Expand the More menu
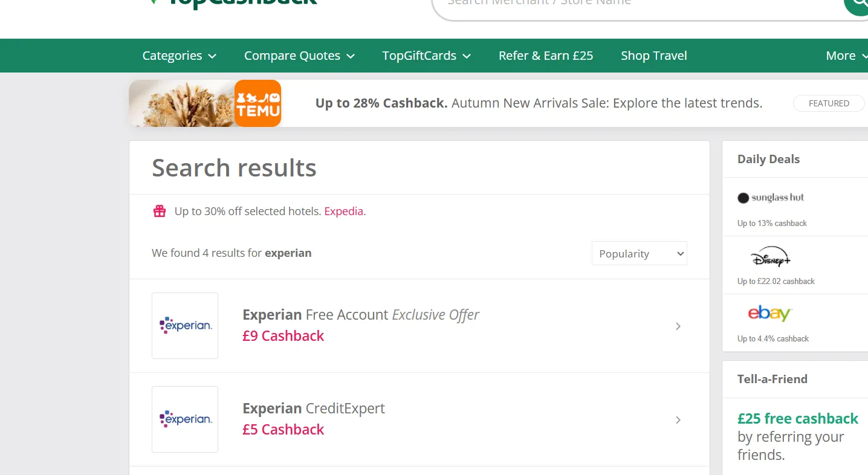868x475 pixels. (846, 56)
